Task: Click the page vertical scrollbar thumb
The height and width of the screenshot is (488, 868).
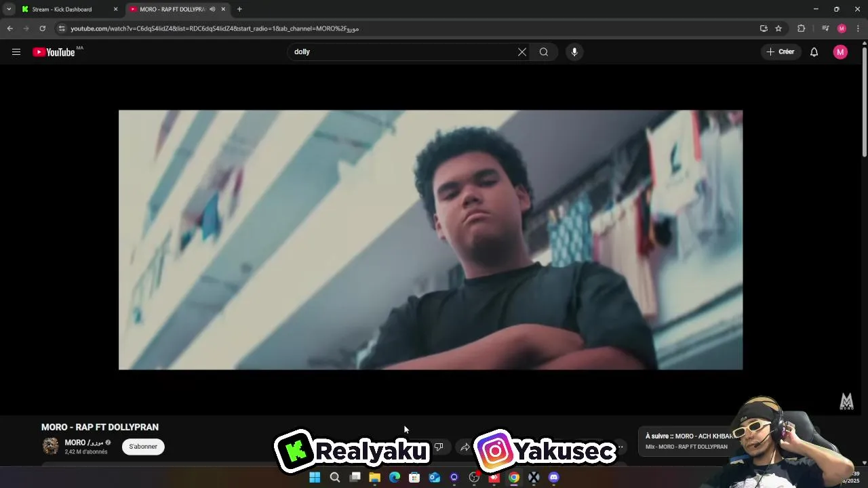Action: click(x=864, y=102)
